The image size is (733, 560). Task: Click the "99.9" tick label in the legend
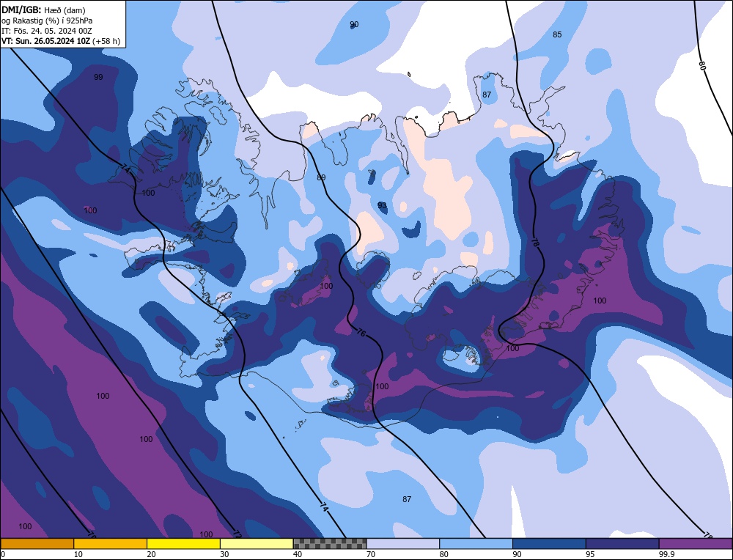pyautogui.click(x=666, y=554)
